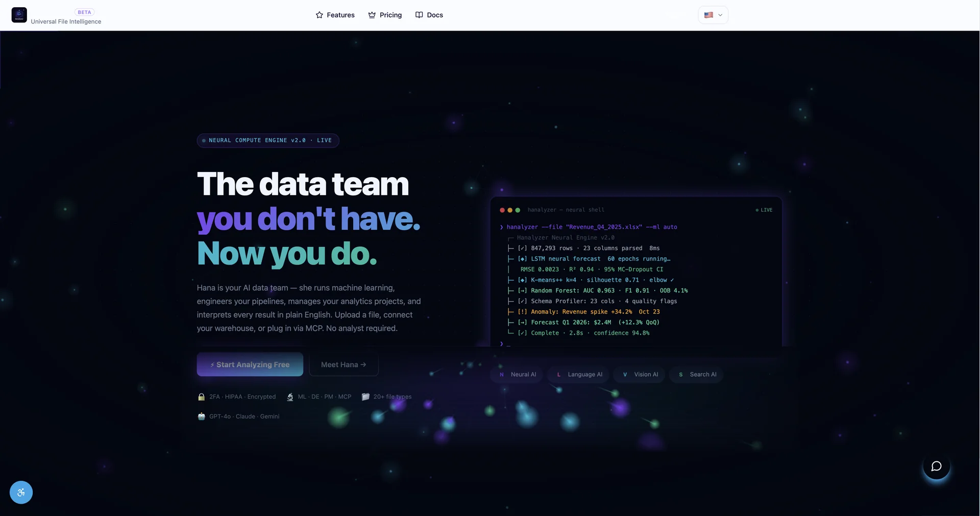Click the BETA badge
Screen dimensions: 980x516
[85, 12]
